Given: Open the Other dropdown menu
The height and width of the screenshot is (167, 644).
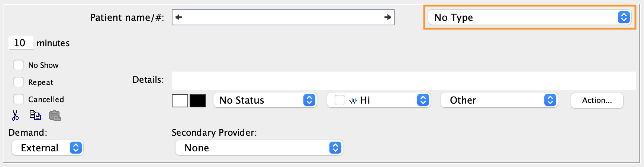Looking at the screenshot, I should click(x=499, y=100).
